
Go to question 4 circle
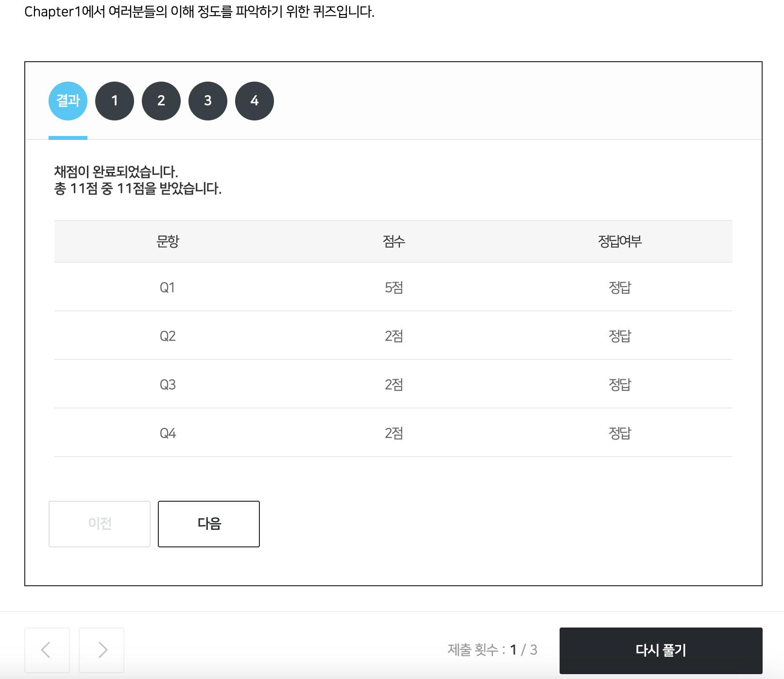(255, 101)
